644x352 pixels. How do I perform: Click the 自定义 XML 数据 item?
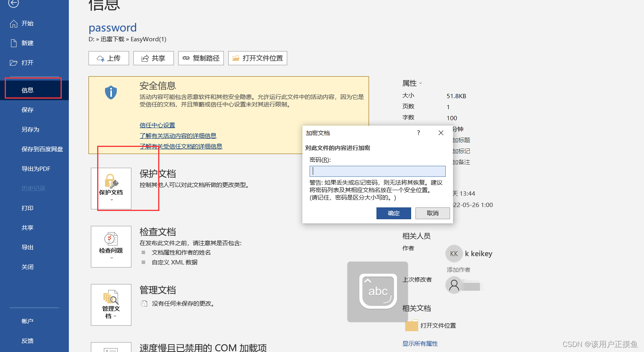click(x=175, y=262)
